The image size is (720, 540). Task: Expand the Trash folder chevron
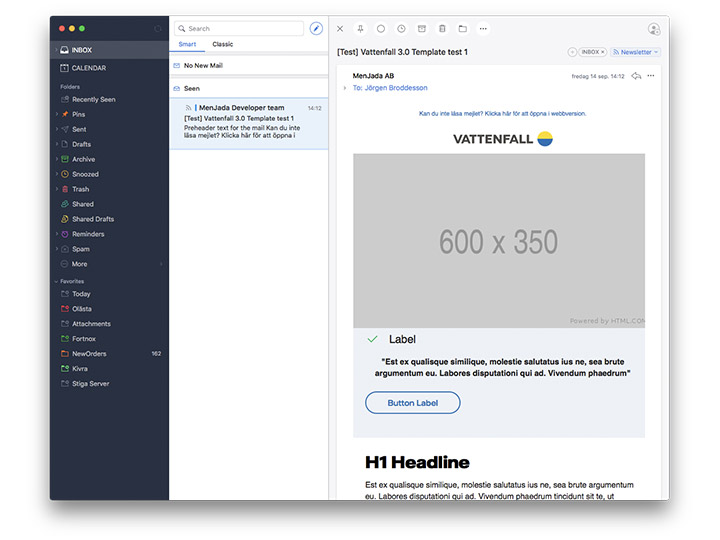click(56, 189)
